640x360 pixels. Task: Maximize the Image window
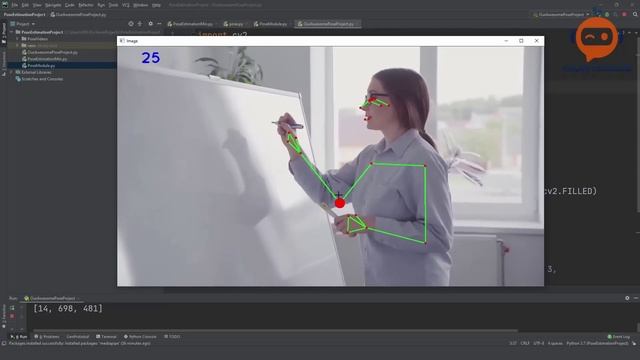pos(521,41)
